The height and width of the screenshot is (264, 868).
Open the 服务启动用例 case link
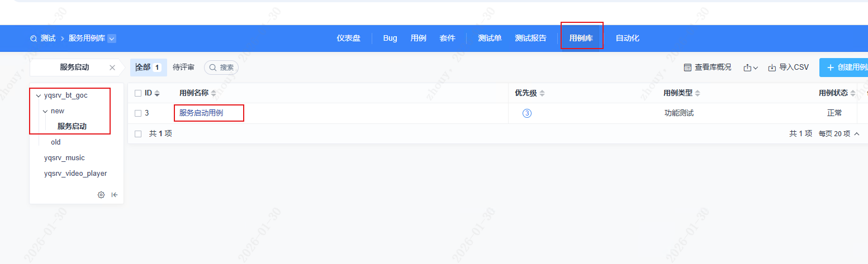click(201, 113)
